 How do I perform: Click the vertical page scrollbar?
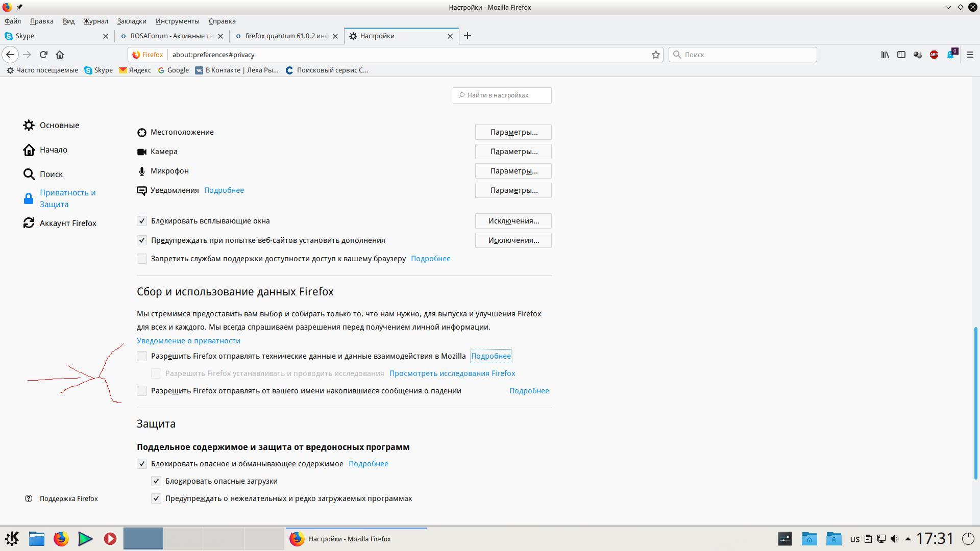pos(975,403)
